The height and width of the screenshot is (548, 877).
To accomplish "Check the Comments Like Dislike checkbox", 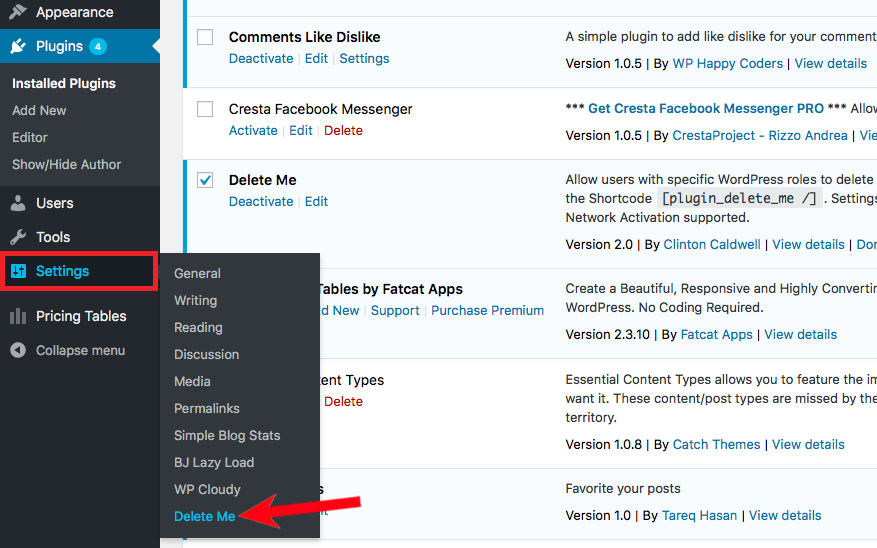I will [205, 37].
